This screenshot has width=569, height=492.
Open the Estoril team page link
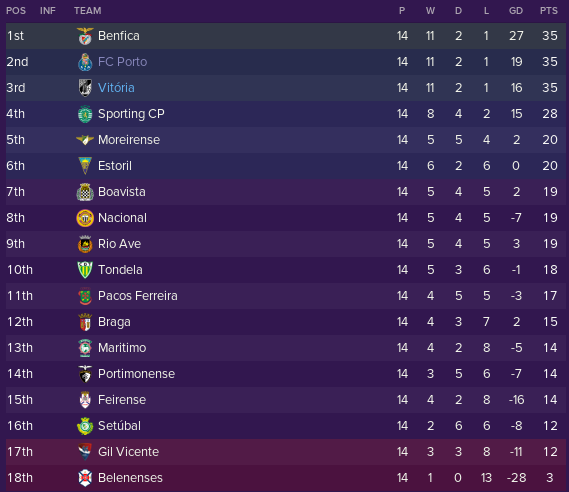(x=115, y=166)
